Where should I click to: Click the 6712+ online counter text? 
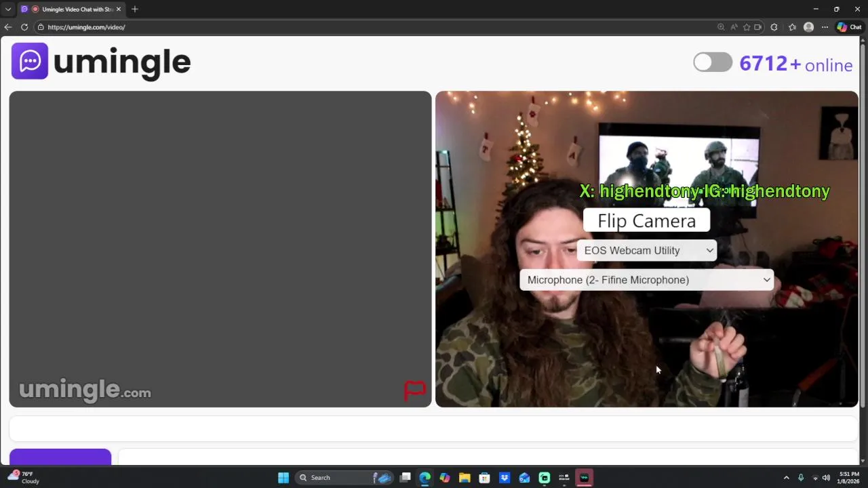(796, 64)
